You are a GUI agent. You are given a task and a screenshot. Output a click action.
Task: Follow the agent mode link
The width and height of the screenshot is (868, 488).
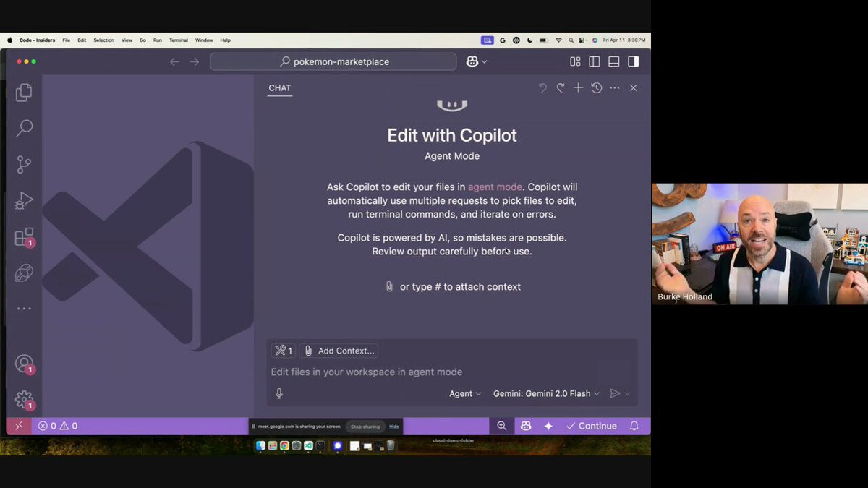coord(495,187)
